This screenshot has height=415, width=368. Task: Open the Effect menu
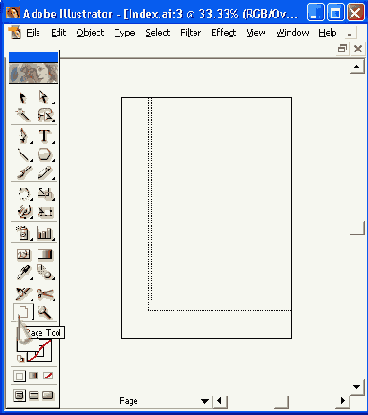pyautogui.click(x=224, y=33)
